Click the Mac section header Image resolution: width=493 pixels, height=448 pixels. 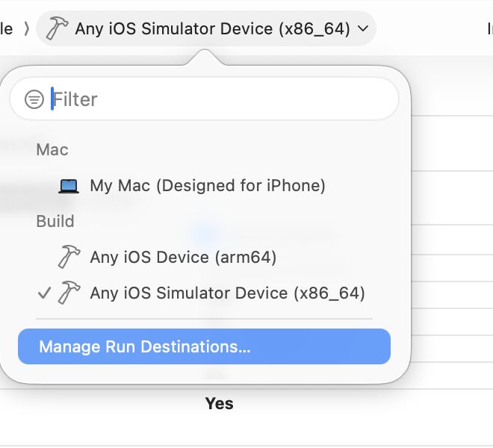[52, 150]
